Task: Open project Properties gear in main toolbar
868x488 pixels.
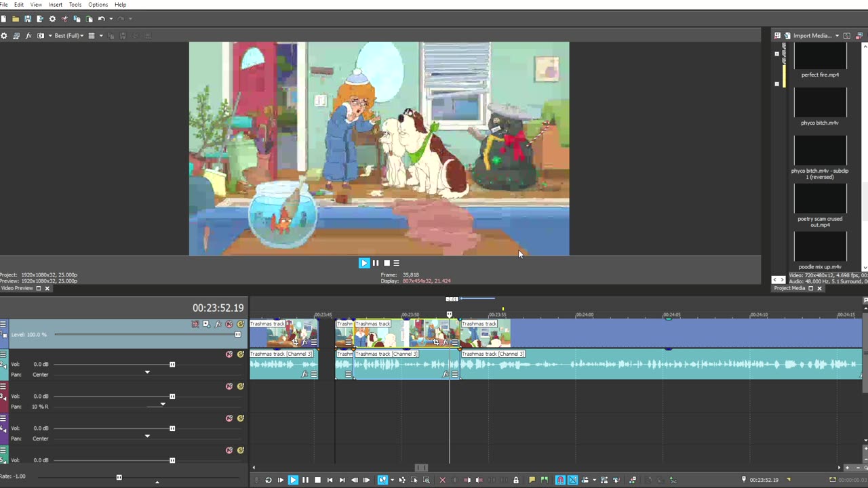Action: 52,19
